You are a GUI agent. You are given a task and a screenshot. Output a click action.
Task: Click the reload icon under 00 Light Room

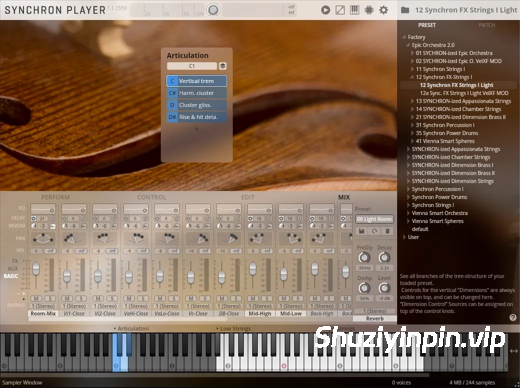(374, 231)
